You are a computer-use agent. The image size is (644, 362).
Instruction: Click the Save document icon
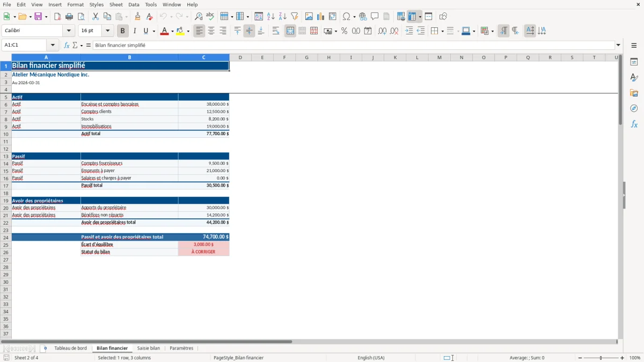38,17
